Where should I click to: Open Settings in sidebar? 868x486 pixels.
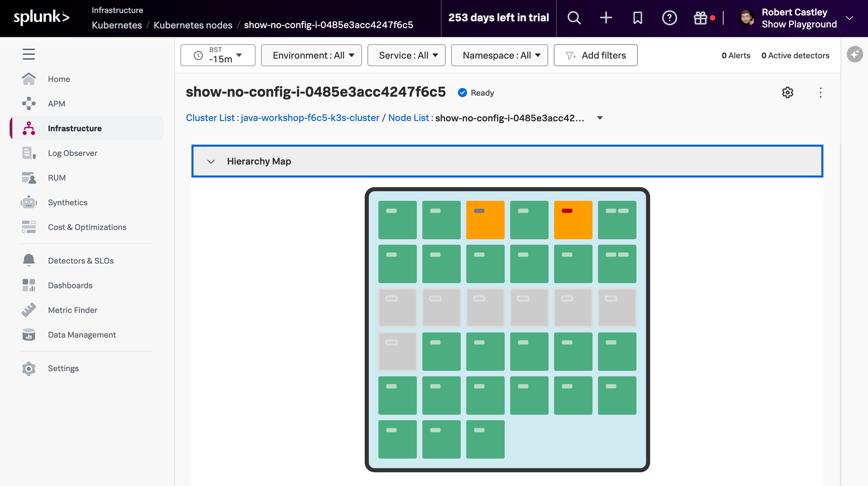point(86,368)
